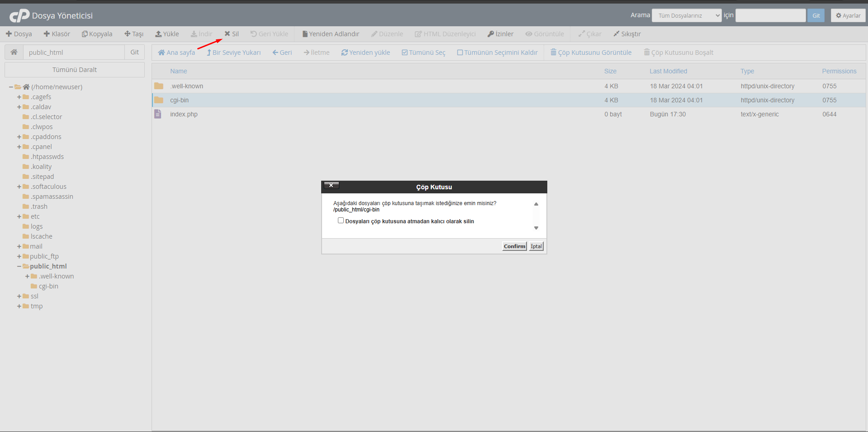The image size is (868, 432).
Task: Click Çöp Kutusunu Görüntüle
Action: pos(591,53)
